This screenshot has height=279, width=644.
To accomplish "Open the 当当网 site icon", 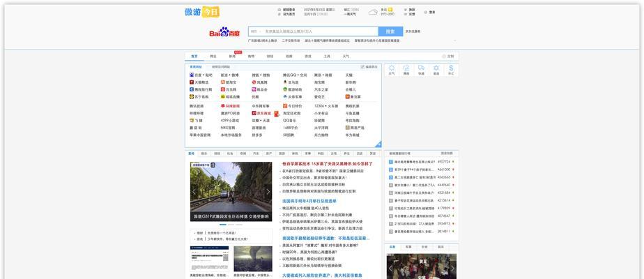I will (x=222, y=89).
